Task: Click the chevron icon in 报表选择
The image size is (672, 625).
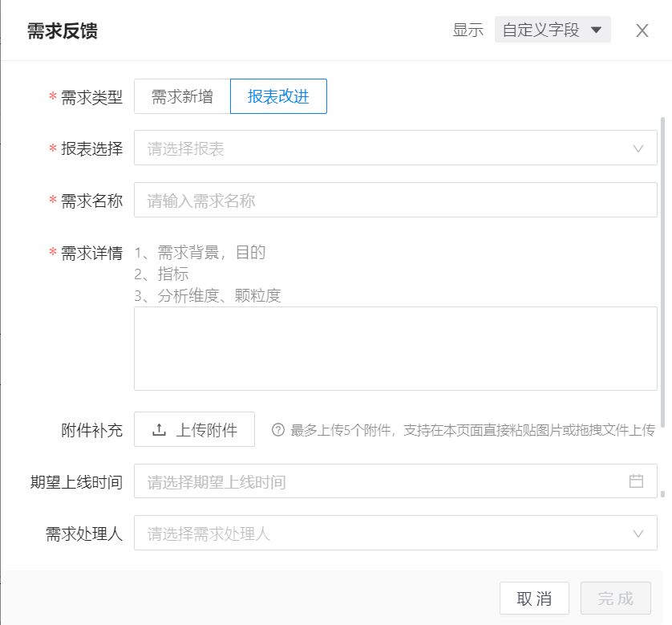Action: pos(638,148)
